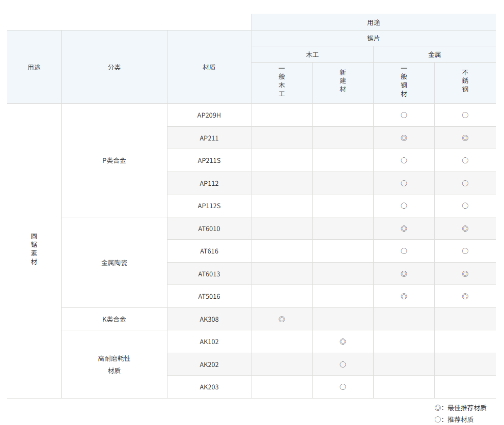
Task: Click the 金属陶瓷 category cell
Action: coord(114,263)
